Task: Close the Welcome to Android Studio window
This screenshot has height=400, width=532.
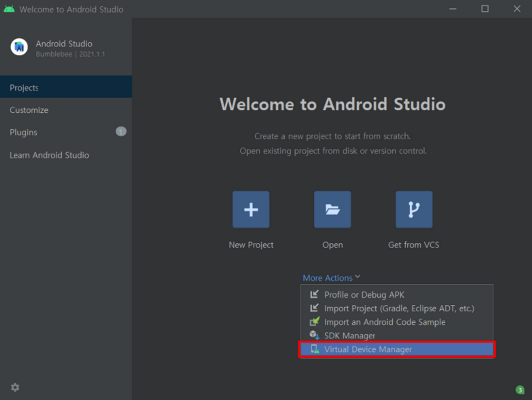Action: (517, 9)
